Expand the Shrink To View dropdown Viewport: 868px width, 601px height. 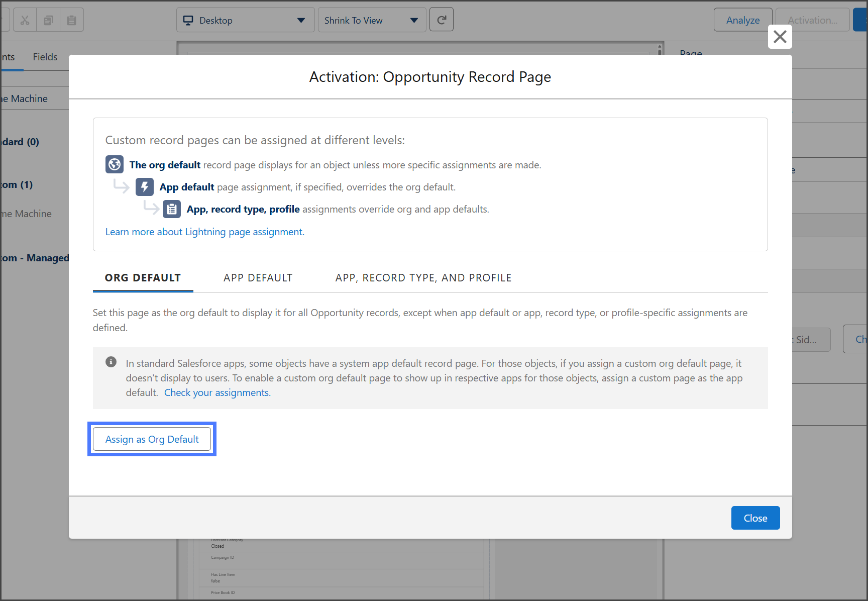[372, 20]
